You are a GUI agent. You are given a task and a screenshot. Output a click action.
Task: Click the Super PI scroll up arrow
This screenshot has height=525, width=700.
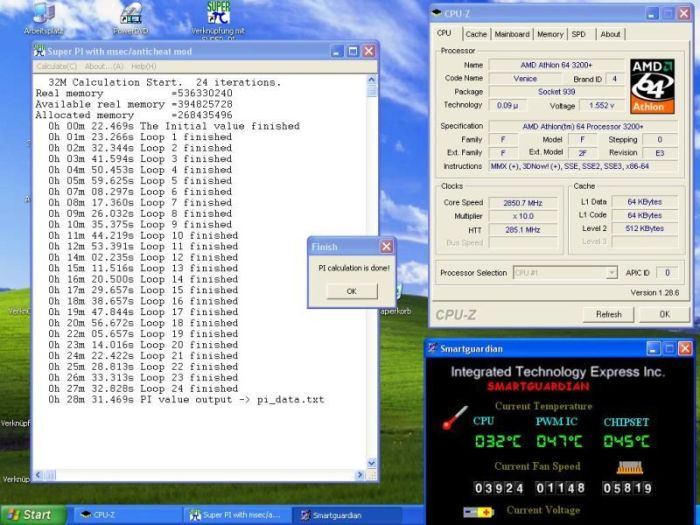(x=371, y=80)
